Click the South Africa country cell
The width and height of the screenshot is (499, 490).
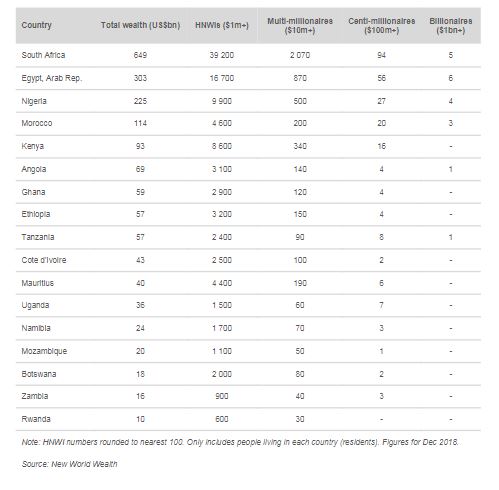(43, 55)
